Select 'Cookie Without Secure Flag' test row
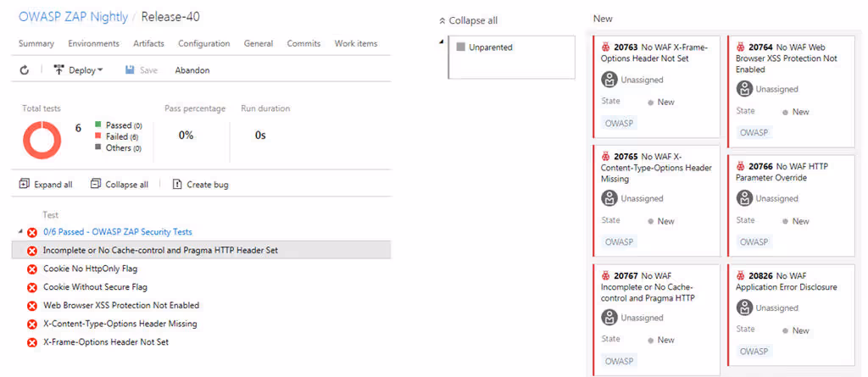 click(201, 286)
